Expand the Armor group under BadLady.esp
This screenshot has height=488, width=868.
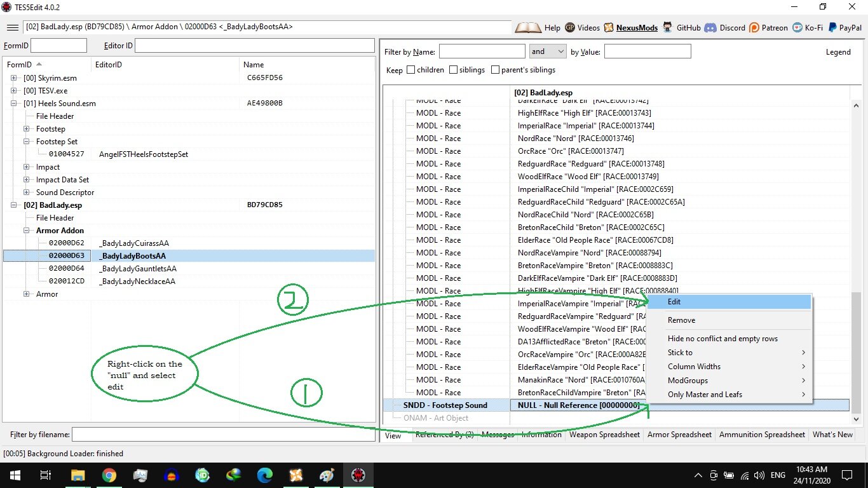pyautogui.click(x=27, y=294)
